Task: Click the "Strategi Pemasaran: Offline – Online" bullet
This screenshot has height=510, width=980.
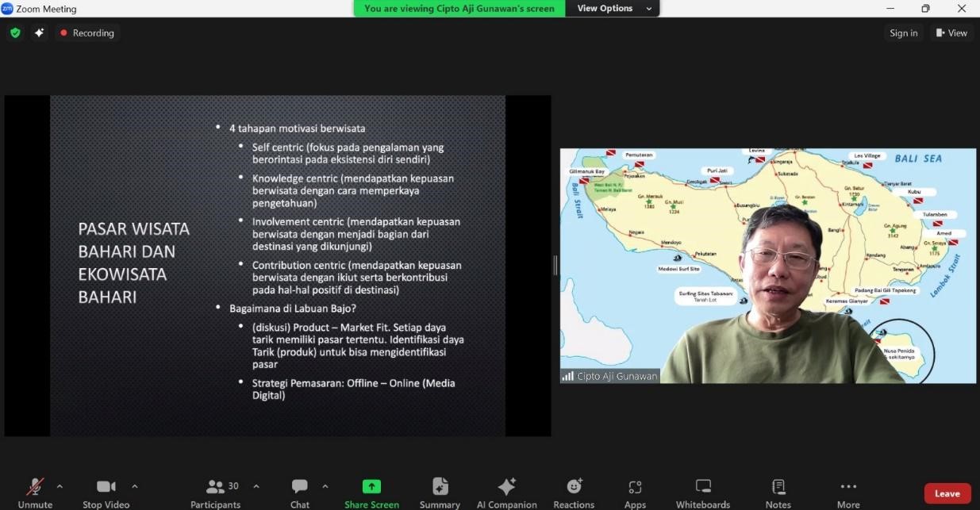Action: [353, 389]
